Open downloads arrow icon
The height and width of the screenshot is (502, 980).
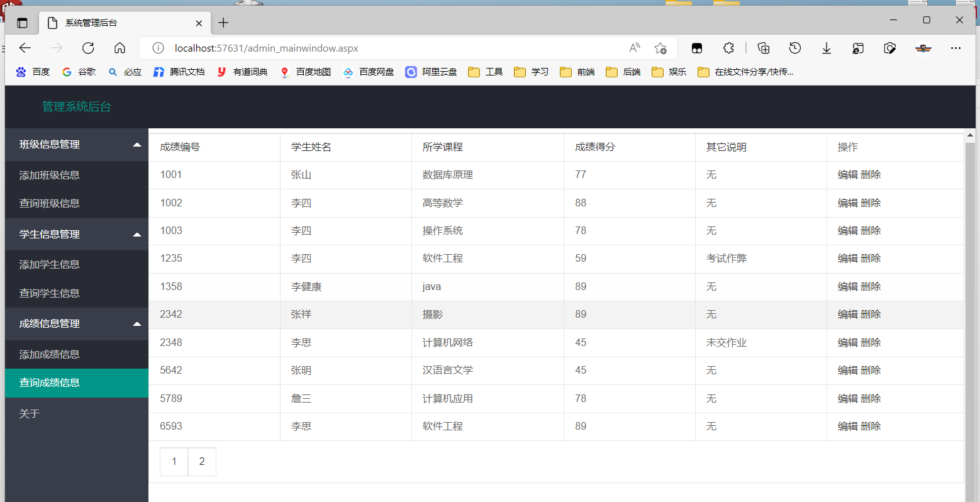click(827, 48)
